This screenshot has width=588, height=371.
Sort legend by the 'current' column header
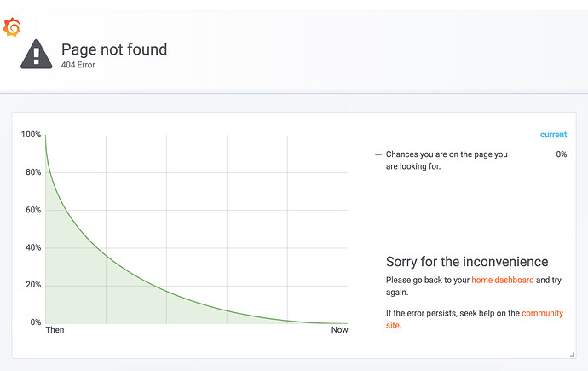[553, 135]
